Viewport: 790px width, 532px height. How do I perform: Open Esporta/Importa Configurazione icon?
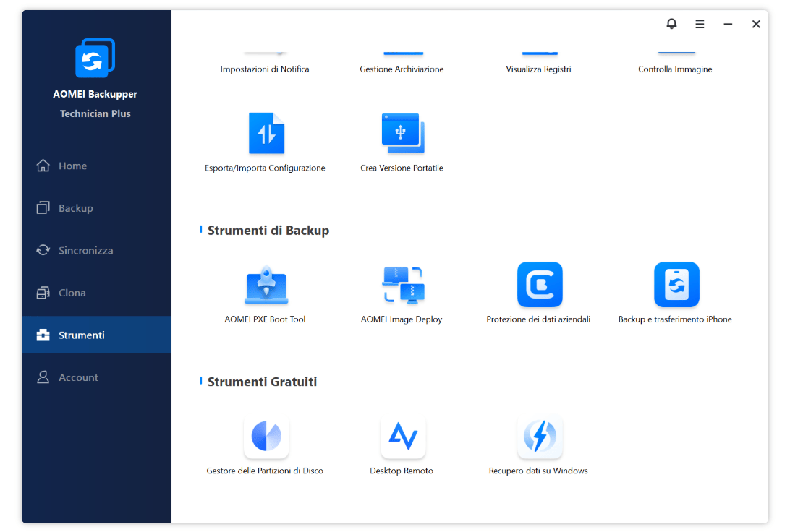[x=266, y=134]
